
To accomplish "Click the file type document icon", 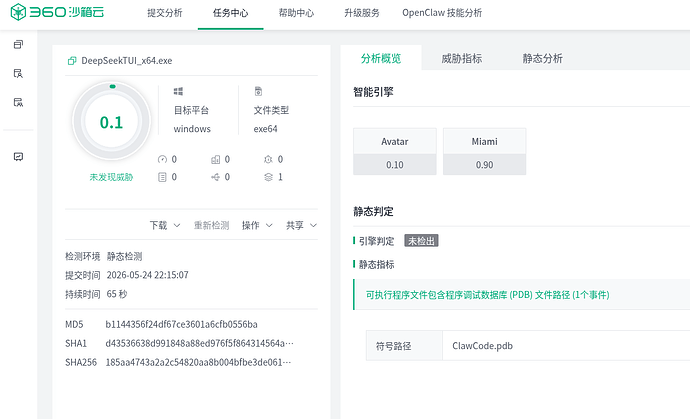I will coord(258,91).
